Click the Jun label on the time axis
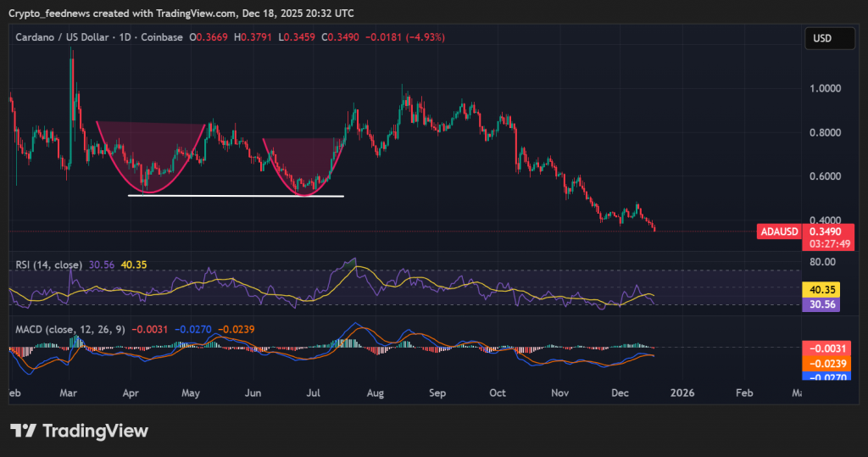The height and width of the screenshot is (457, 868). [x=253, y=393]
